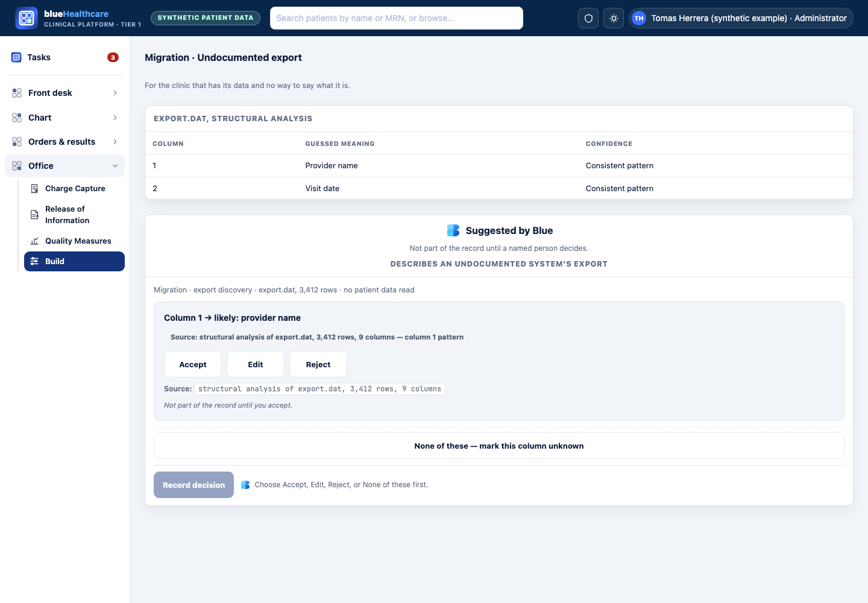Edit the provider name suggestion
Viewport: 868px width, 603px height.
click(x=256, y=364)
